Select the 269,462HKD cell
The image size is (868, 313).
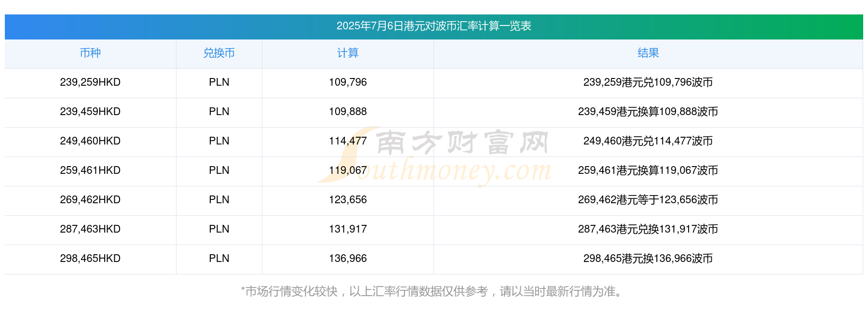coord(90,200)
